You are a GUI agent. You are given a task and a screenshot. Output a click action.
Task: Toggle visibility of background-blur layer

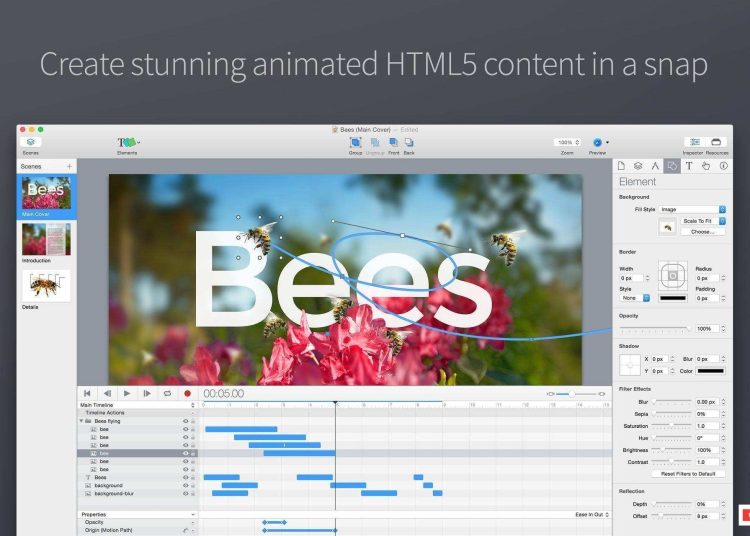(185, 493)
